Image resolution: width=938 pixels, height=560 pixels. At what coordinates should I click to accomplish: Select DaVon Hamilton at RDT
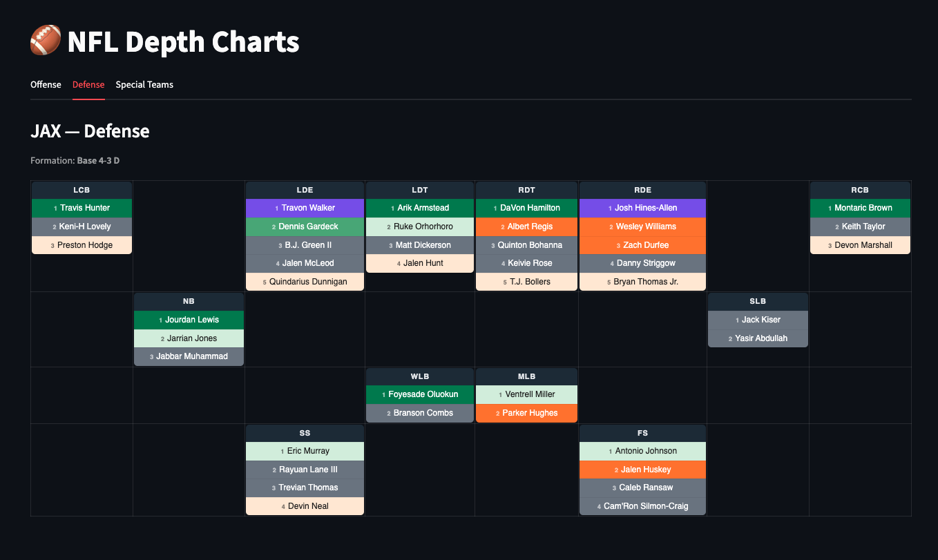pos(526,208)
